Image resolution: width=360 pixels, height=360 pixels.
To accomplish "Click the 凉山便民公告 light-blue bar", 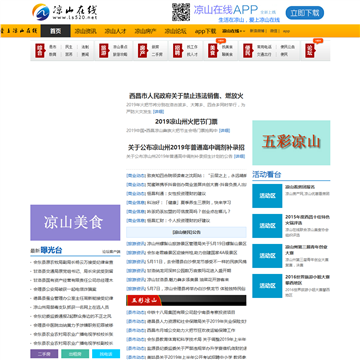I will click(186, 232).
